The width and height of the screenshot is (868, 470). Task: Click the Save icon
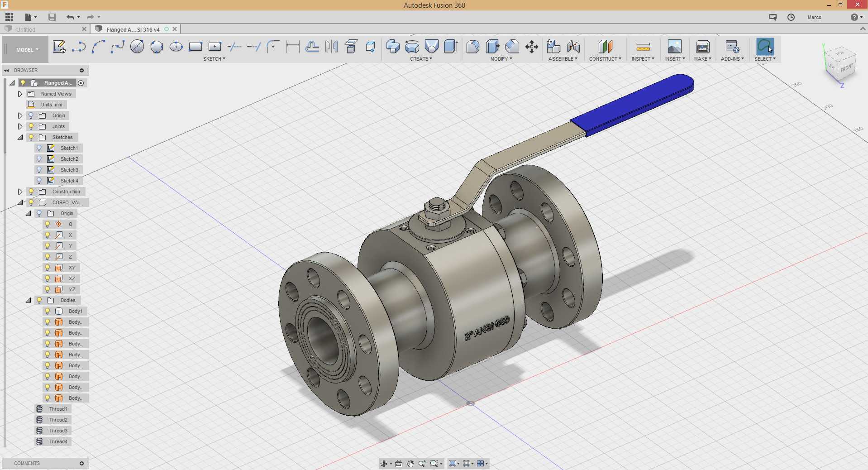pyautogui.click(x=52, y=17)
